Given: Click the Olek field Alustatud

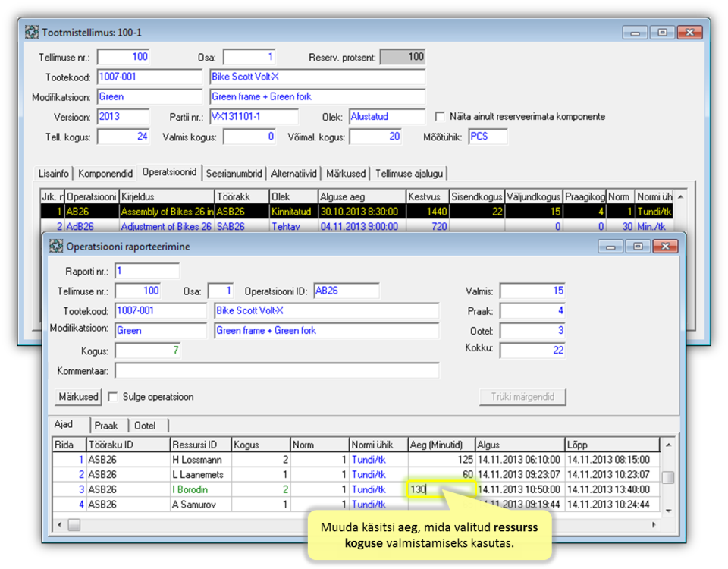Looking at the screenshot, I should coord(387,116).
